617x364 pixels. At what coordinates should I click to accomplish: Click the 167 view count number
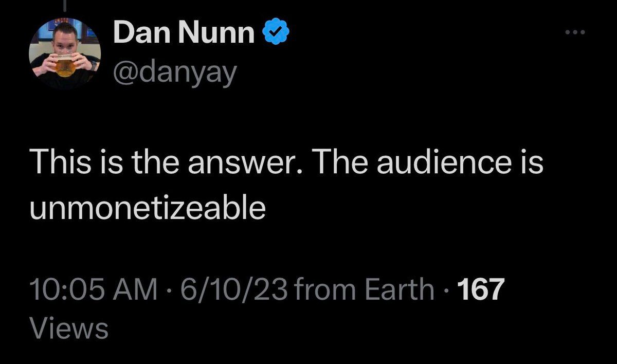point(480,290)
